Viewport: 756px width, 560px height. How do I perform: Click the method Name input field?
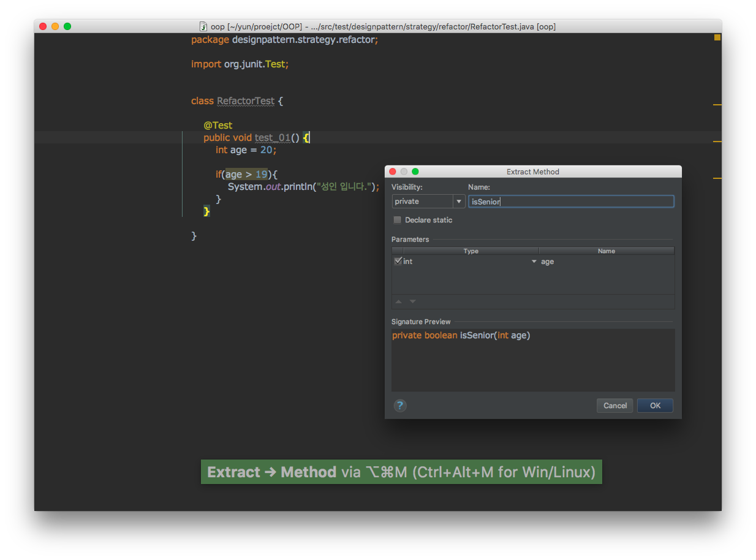point(571,202)
